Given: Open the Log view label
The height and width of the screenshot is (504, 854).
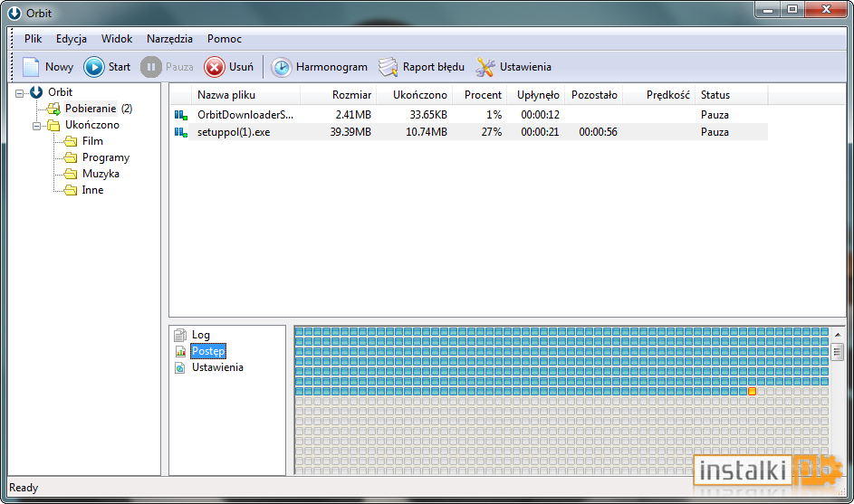Looking at the screenshot, I should point(200,335).
